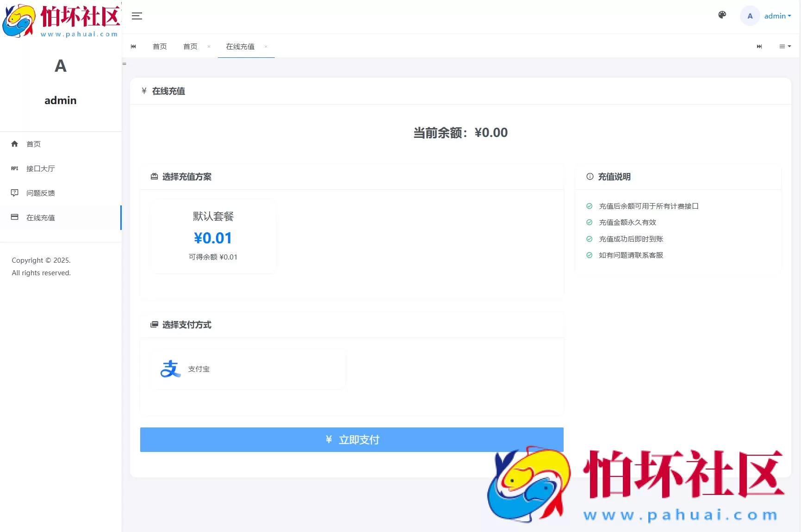The height and width of the screenshot is (532, 801).
Task: Select the 在线充值 tab
Action: pyautogui.click(x=240, y=46)
